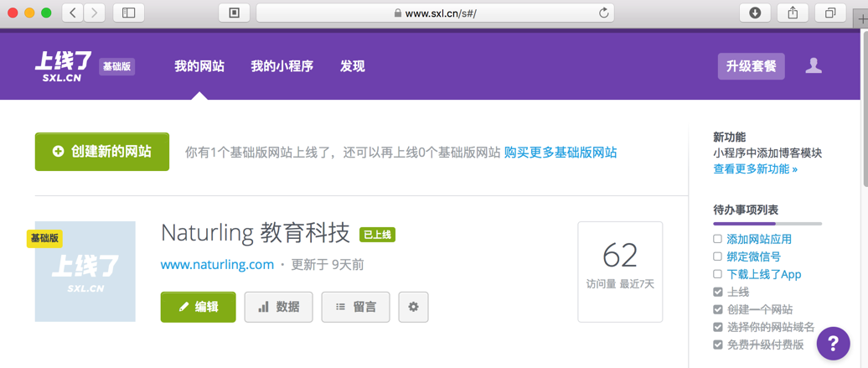868x368 pixels.
Task: Switch to 我的网站 tab
Action: tap(199, 66)
